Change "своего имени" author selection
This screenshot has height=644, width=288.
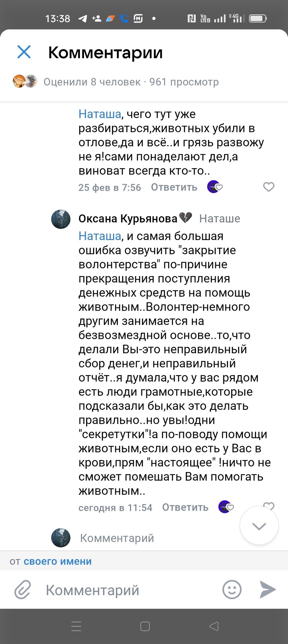[x=57, y=561]
